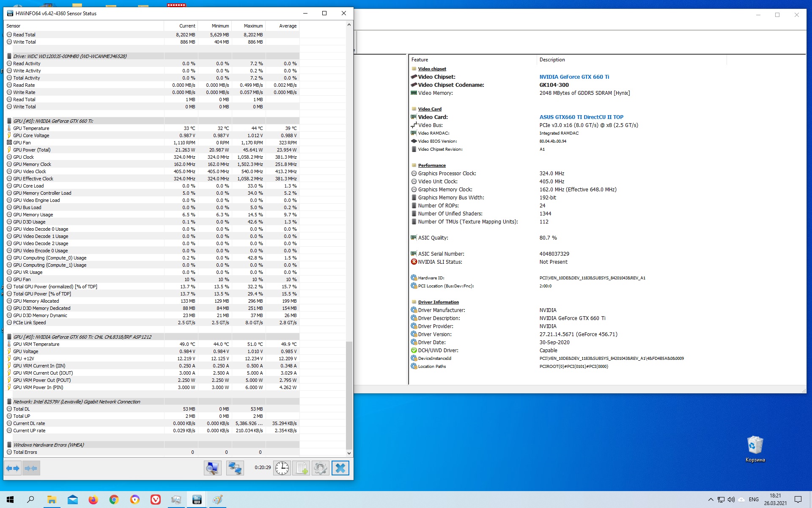812x508 pixels.
Task: Close sensors with the blue X button
Action: 340,468
